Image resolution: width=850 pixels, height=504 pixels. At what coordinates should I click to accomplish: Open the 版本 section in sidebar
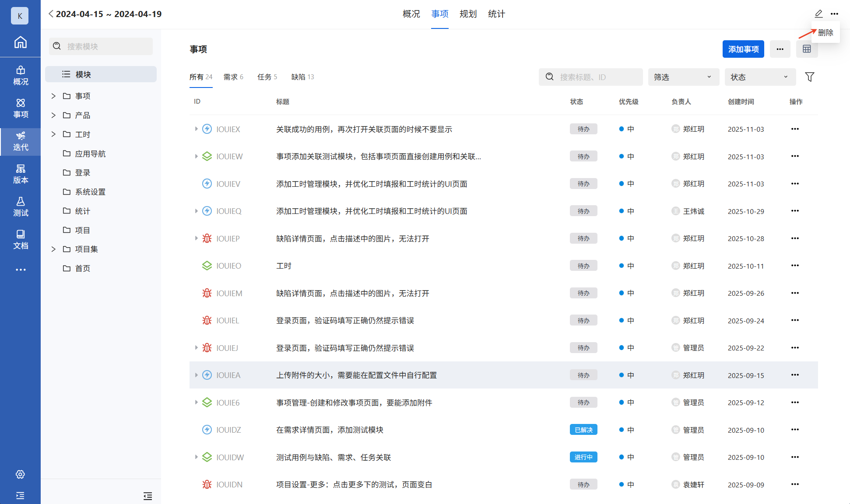20,174
